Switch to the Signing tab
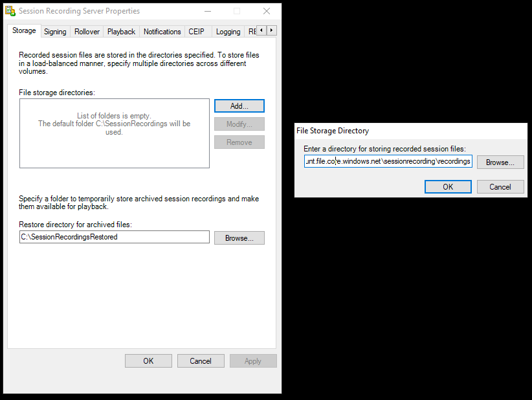The image size is (532, 400). 55,31
